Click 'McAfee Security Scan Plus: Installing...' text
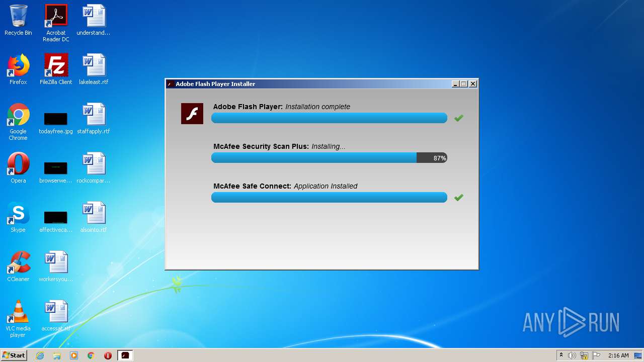The height and width of the screenshot is (362, 644). click(x=279, y=146)
